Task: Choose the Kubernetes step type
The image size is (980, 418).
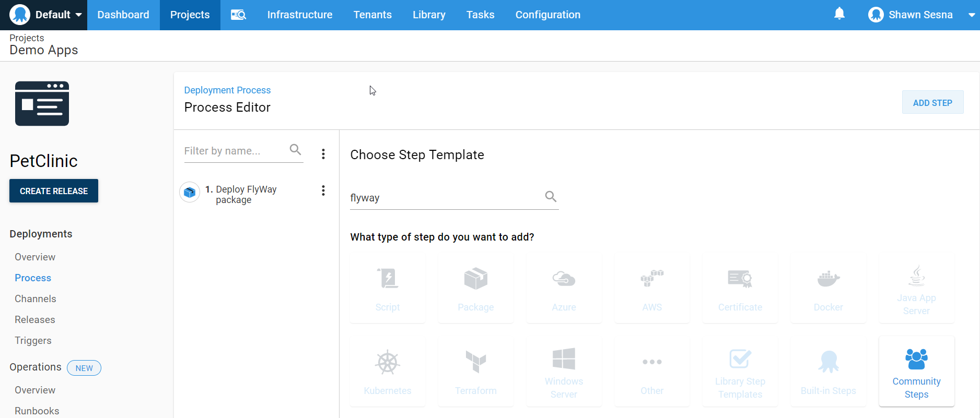Action: click(388, 372)
